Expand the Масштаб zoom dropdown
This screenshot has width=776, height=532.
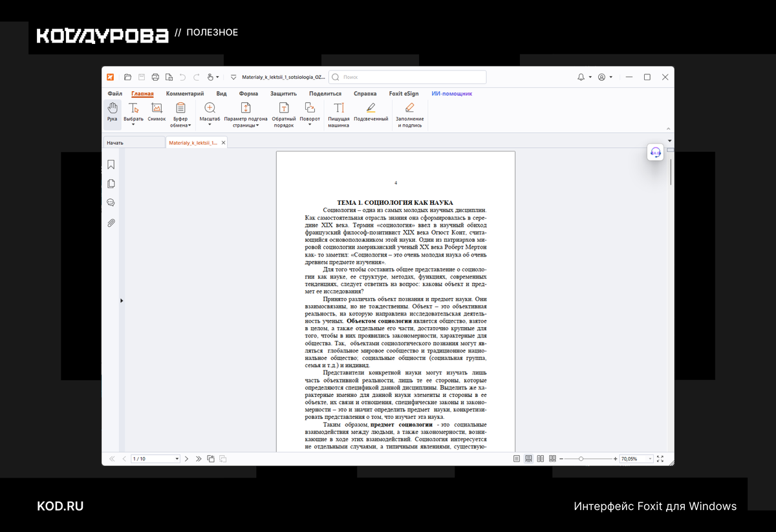pyautogui.click(x=210, y=112)
